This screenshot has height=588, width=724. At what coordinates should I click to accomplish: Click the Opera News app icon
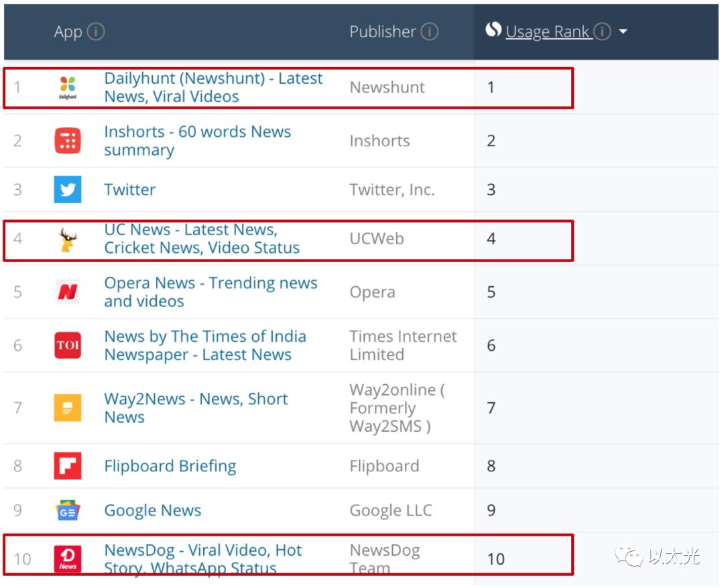[x=68, y=292]
